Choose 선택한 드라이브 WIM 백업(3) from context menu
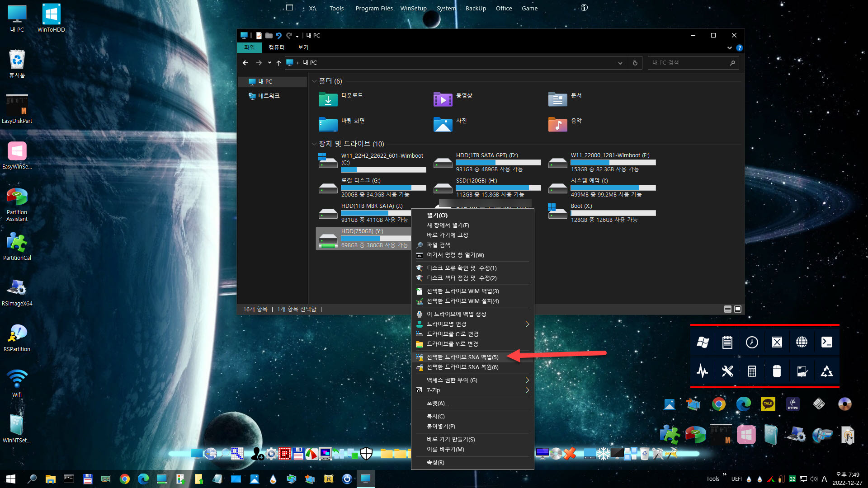The height and width of the screenshot is (488, 868). coord(472,291)
